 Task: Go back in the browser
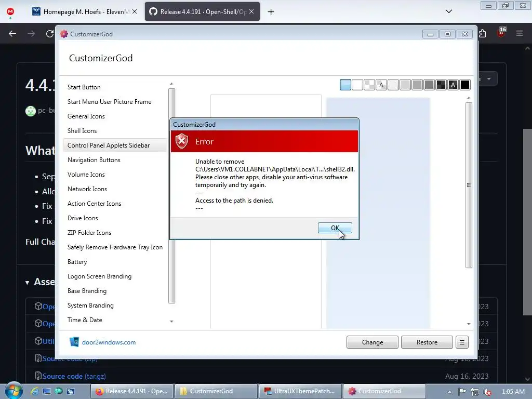click(x=12, y=34)
